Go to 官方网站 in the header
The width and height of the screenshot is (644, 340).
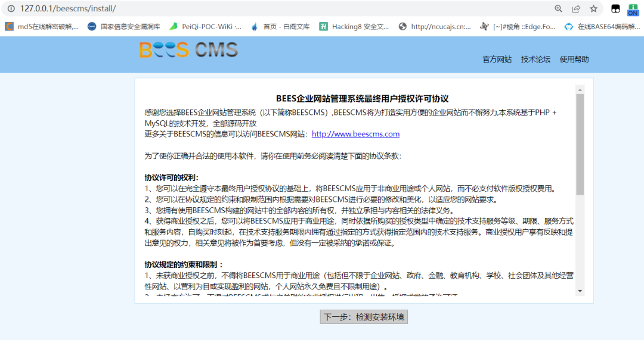[x=497, y=60]
